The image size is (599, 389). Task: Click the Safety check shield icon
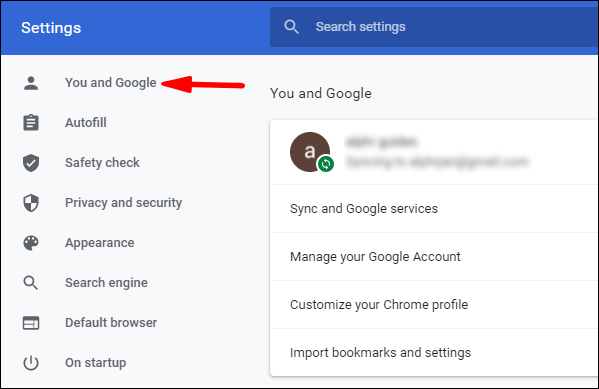point(31,163)
